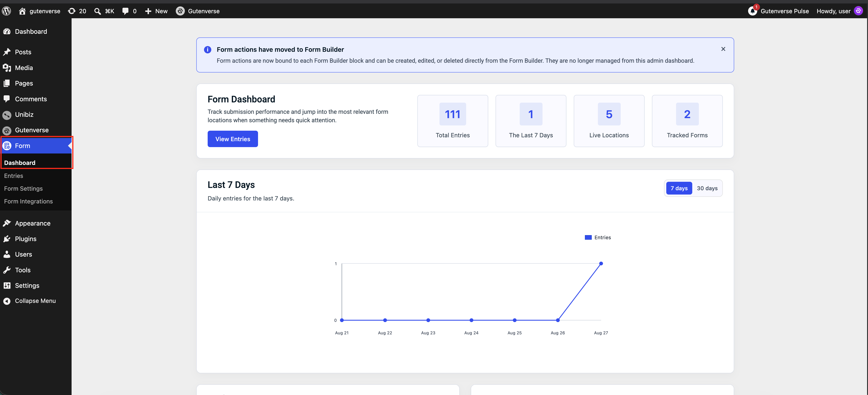Screen dimensions: 868x395
Task: Open the New content dropdown
Action: tap(156, 11)
